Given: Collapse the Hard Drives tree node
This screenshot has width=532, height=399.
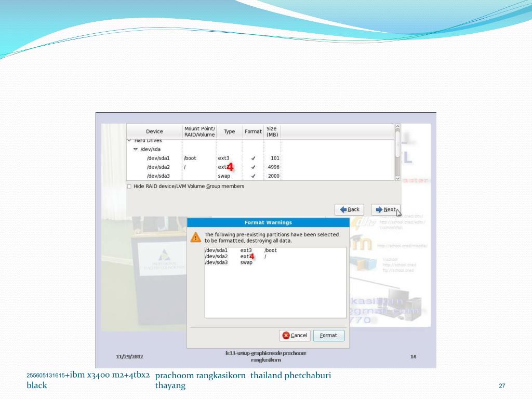Looking at the screenshot, I should 129,140.
